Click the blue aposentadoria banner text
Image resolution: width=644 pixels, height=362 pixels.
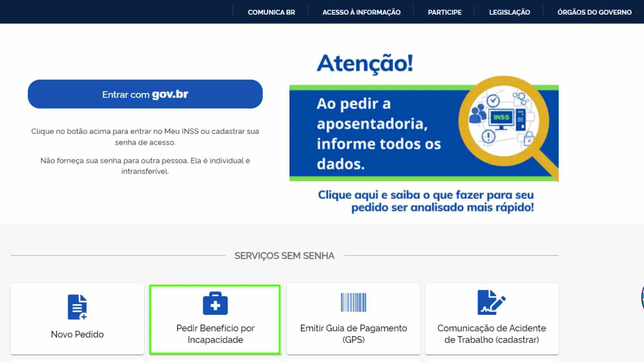(x=379, y=134)
